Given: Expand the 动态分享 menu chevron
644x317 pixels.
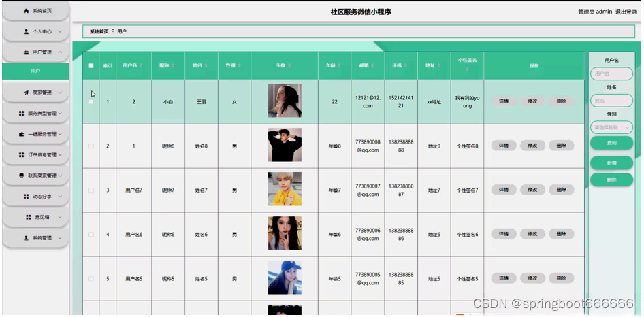Looking at the screenshot, I should (x=60, y=197).
